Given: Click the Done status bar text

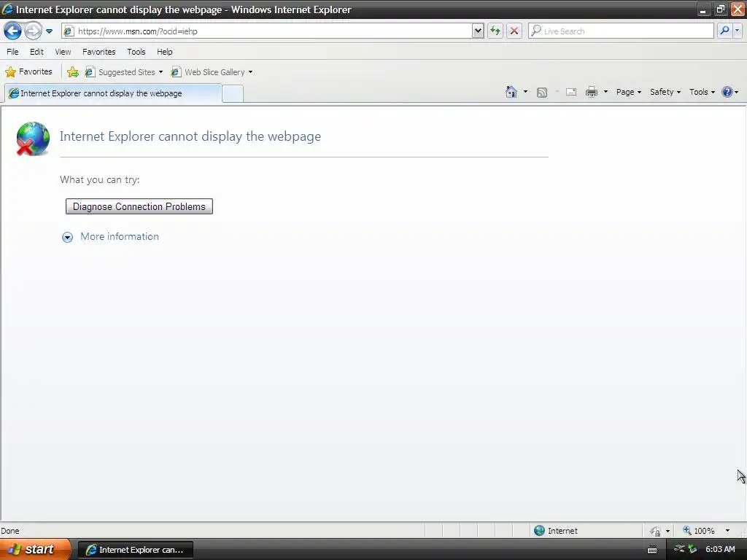Looking at the screenshot, I should coord(10,531).
